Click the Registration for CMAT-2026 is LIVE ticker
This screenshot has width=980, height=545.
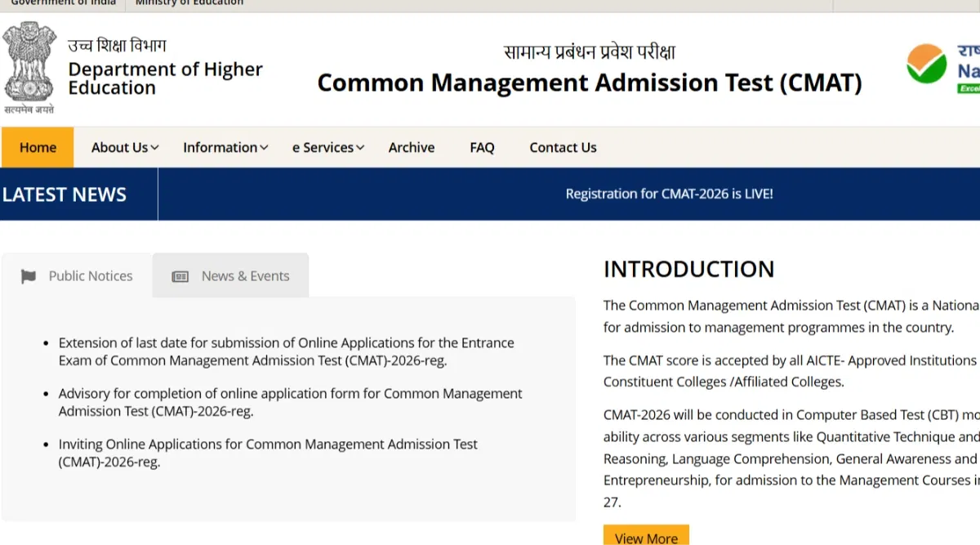669,194
